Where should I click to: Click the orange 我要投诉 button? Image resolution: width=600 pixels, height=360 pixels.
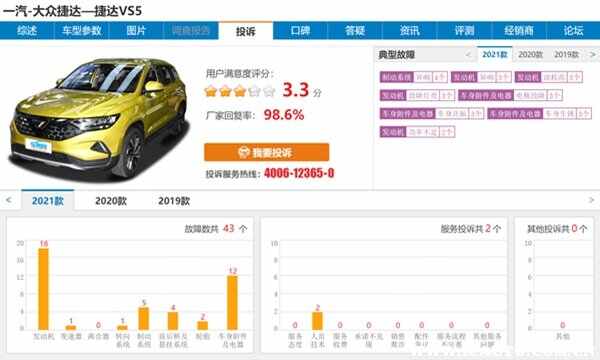click(267, 152)
